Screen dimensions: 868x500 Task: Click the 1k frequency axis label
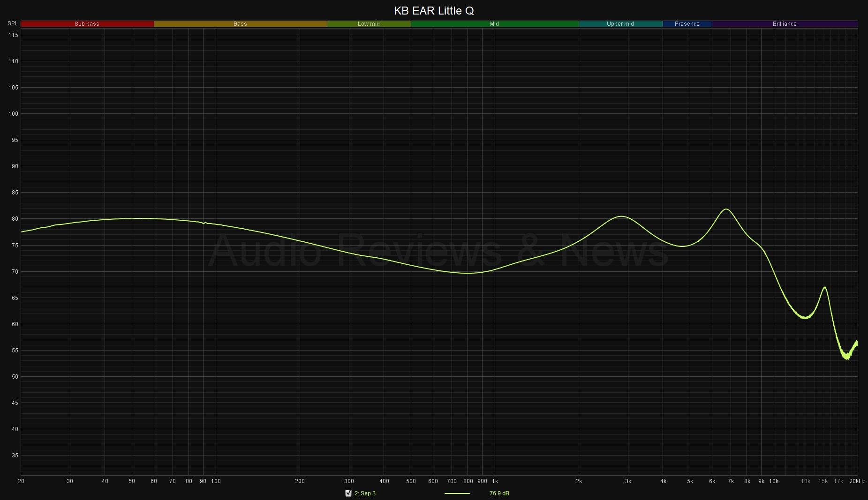495,481
